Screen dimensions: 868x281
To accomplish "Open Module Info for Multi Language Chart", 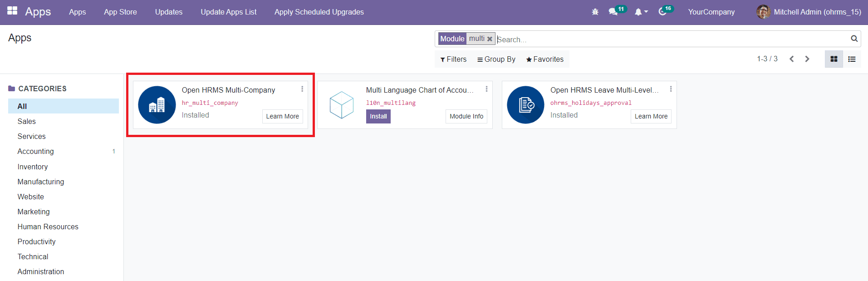I will click(x=466, y=116).
